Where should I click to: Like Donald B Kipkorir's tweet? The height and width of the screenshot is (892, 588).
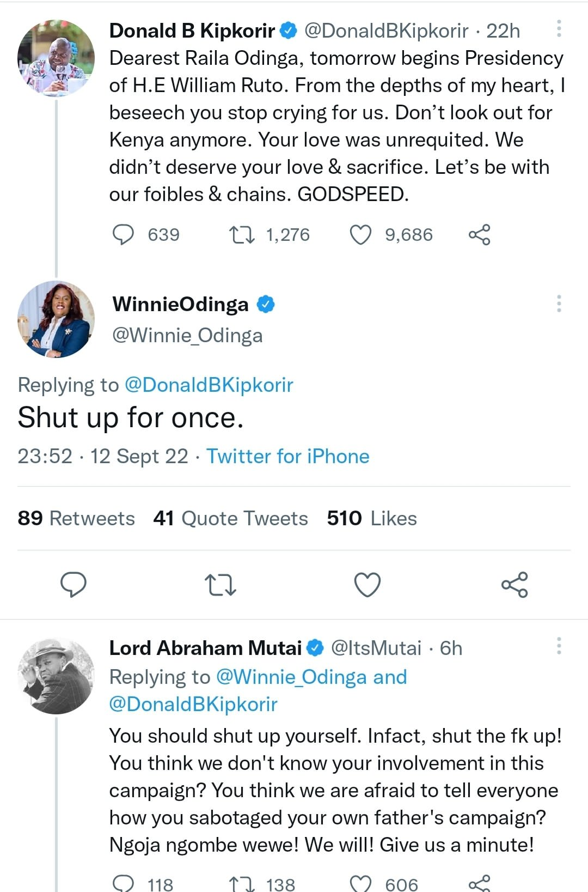pyautogui.click(x=360, y=235)
